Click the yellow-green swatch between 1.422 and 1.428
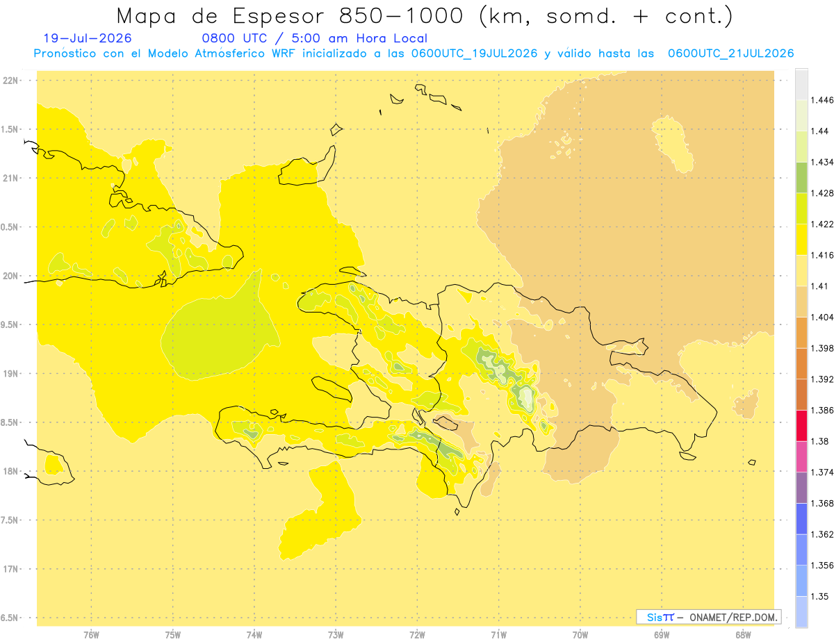834x644 pixels. tap(801, 208)
